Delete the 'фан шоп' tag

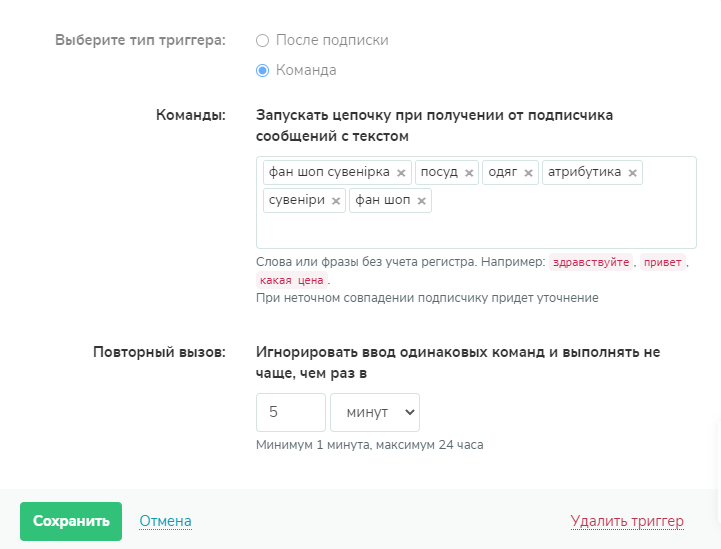pyautogui.click(x=422, y=201)
